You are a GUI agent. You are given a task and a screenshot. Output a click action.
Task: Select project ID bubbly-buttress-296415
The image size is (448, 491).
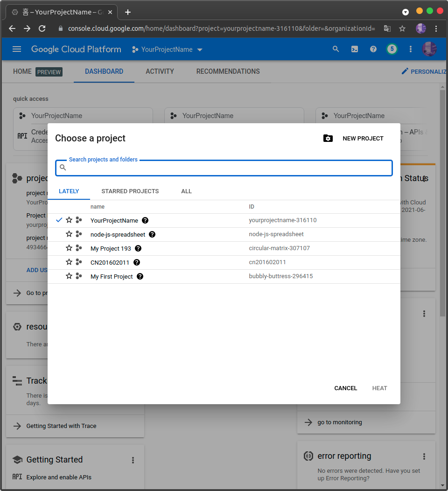[x=281, y=276]
